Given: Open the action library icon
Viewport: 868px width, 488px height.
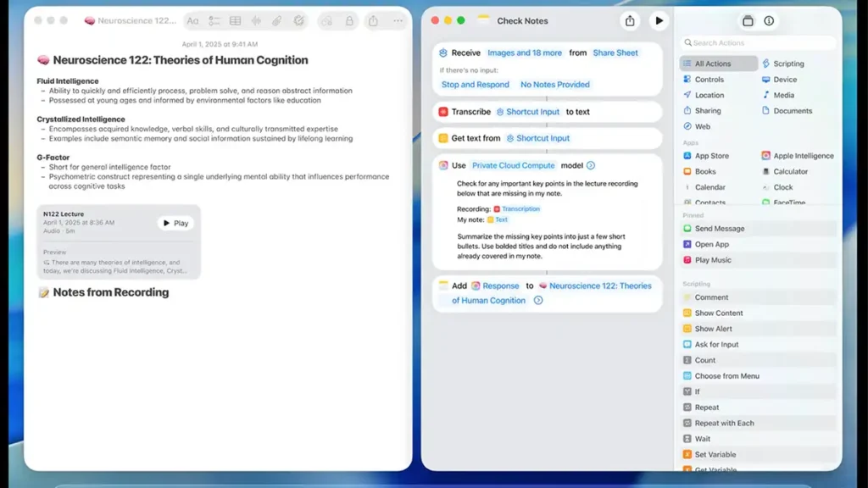Looking at the screenshot, I should (x=748, y=21).
